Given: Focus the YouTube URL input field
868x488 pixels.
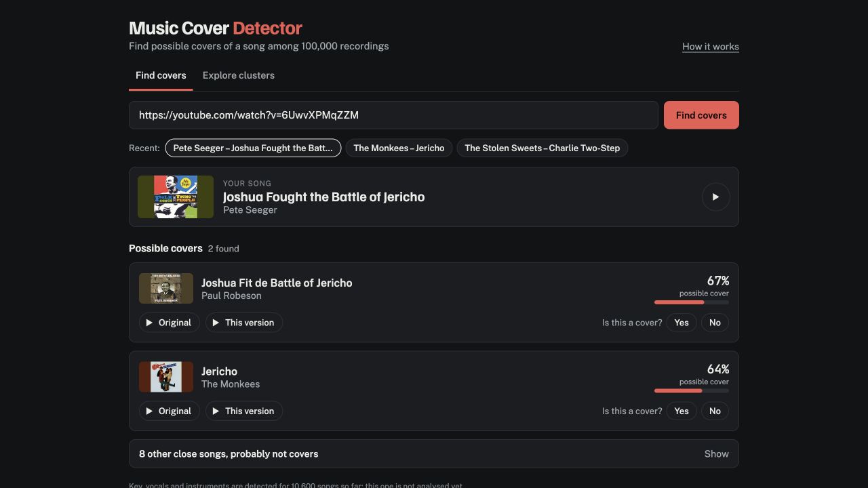Looking at the screenshot, I should point(393,115).
